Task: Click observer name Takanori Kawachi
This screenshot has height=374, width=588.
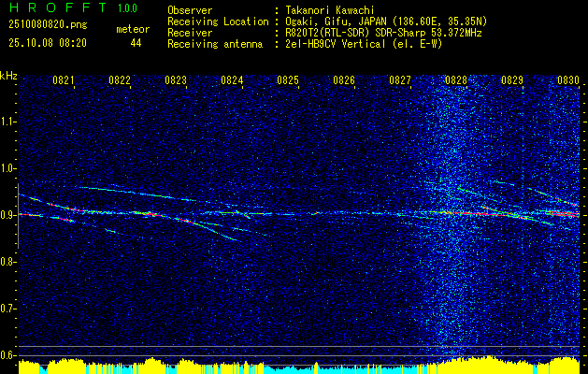Action: [x=329, y=10]
